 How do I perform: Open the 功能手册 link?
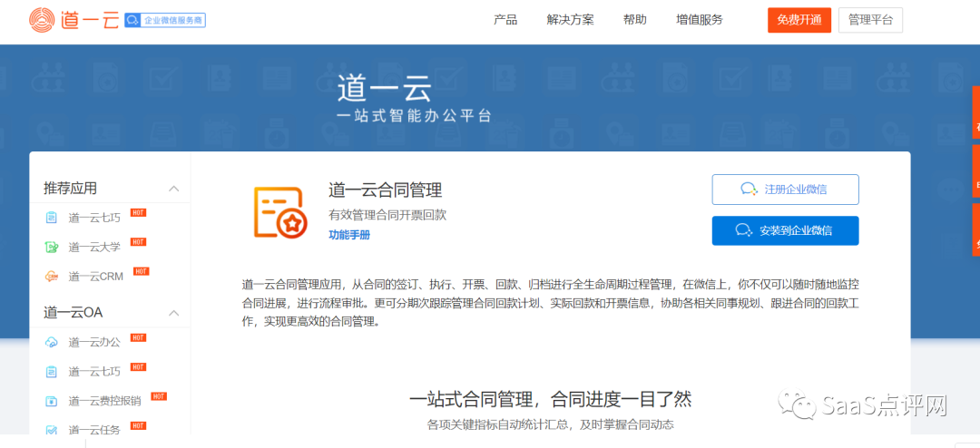[x=349, y=236]
